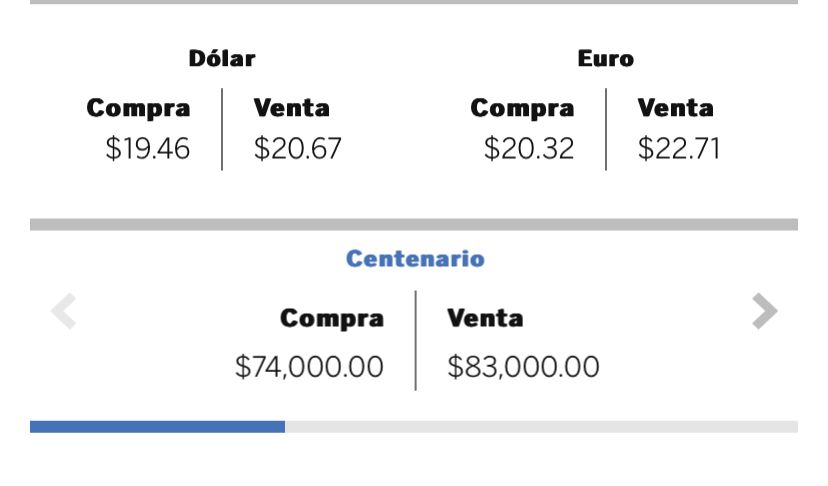Click the gray divider bar above Centenario
This screenshot has height=486, width=828.
pyautogui.click(x=414, y=225)
